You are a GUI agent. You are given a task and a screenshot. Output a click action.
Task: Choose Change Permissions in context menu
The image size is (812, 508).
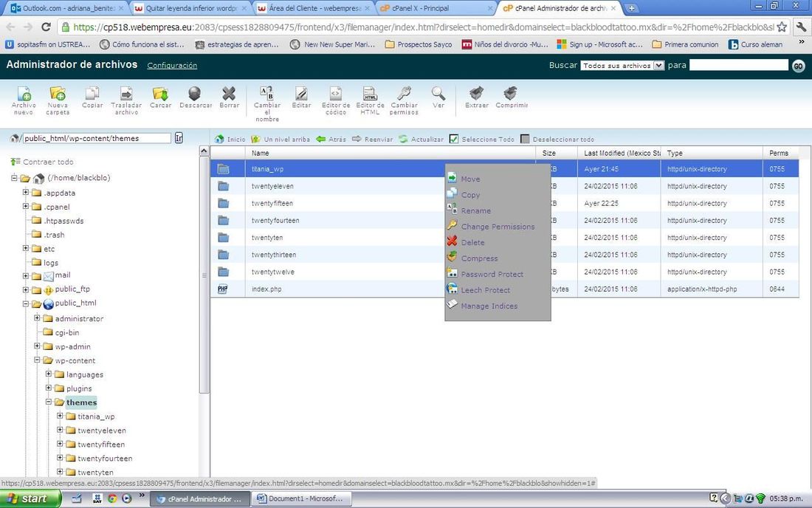click(x=498, y=226)
